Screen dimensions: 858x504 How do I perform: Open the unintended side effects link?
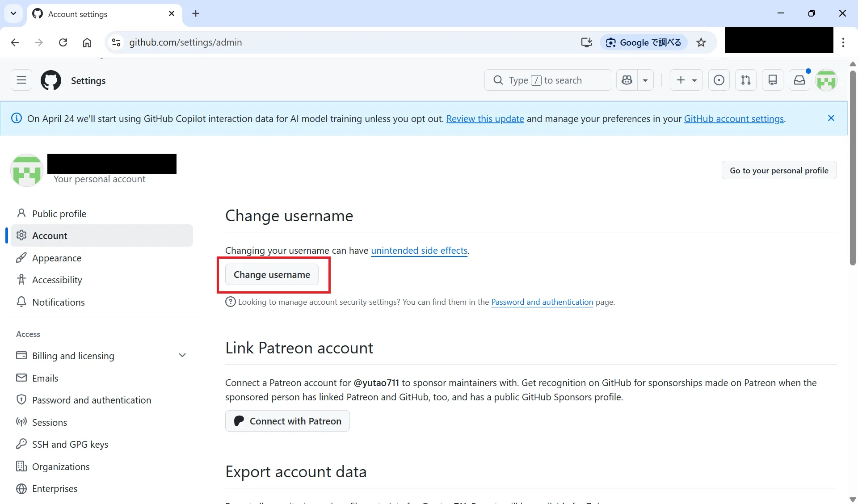coord(419,251)
